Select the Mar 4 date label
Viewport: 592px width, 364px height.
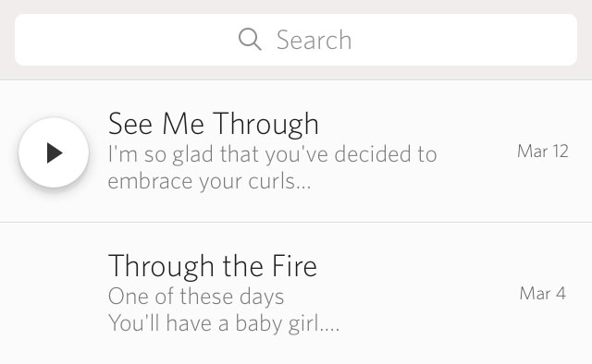click(543, 293)
